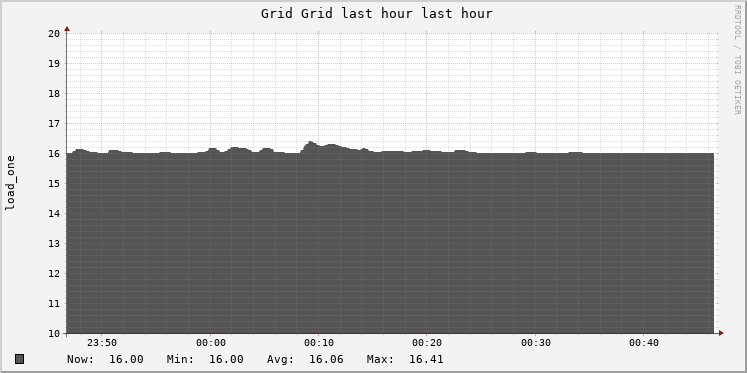Click the load_one axis label
Image resolution: width=747 pixels, height=373 pixels.
(10, 183)
